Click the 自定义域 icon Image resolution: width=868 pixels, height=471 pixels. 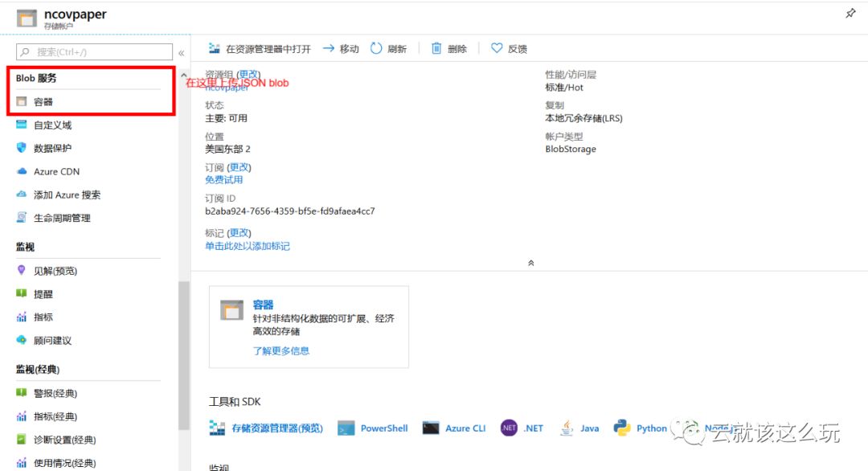point(22,125)
